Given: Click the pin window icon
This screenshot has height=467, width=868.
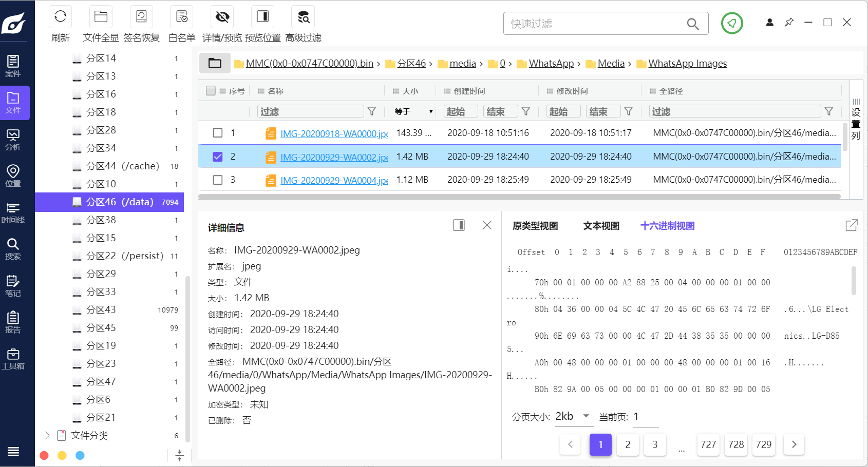Looking at the screenshot, I should [789, 23].
